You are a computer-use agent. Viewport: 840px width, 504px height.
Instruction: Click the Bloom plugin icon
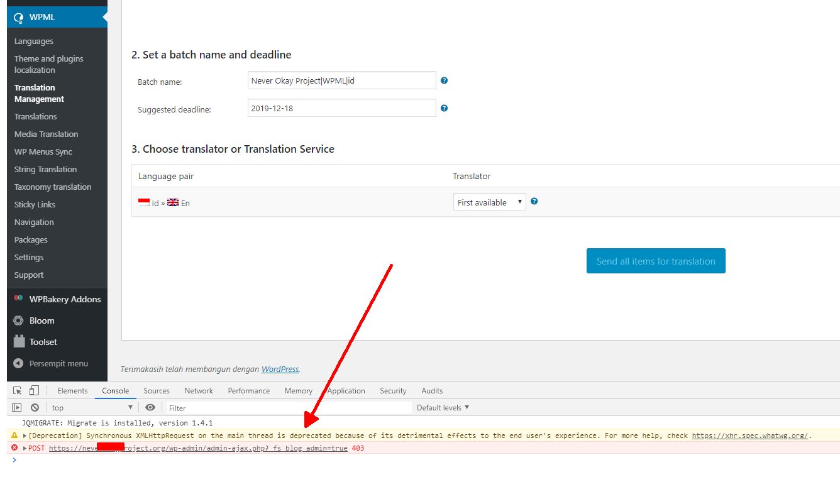point(18,320)
